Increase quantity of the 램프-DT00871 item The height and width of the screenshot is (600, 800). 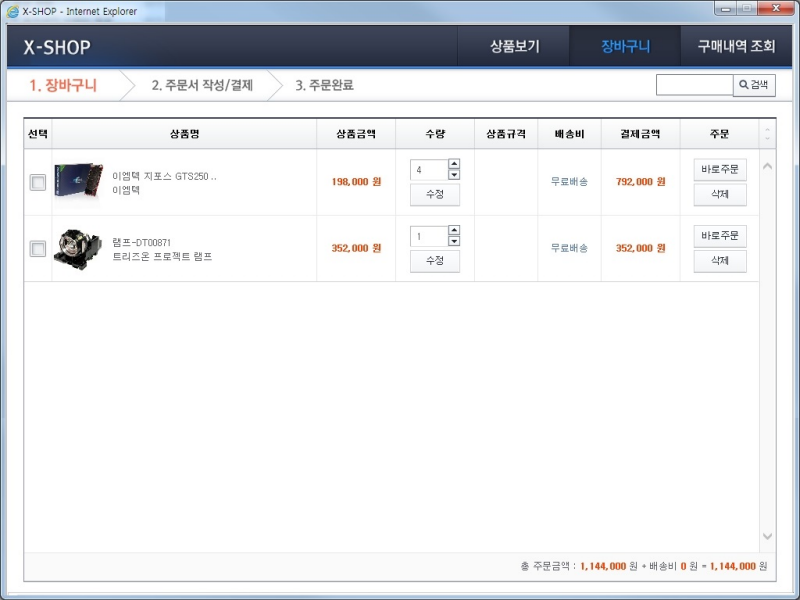[454, 231]
